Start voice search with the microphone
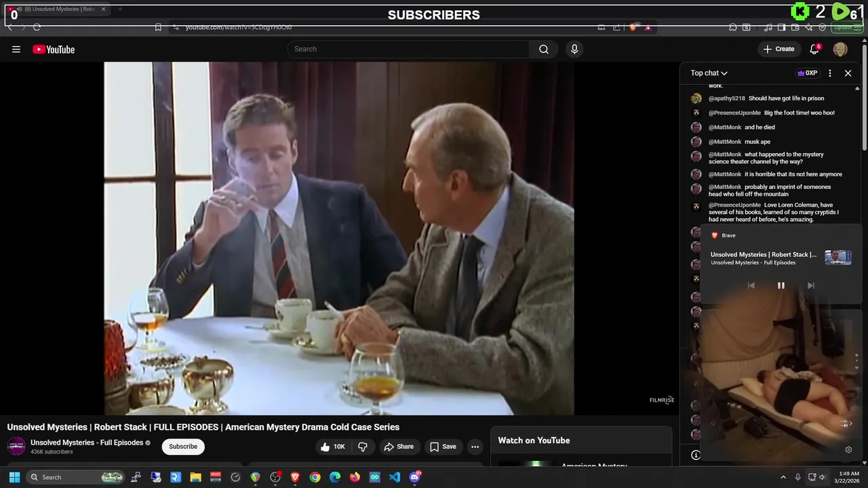This screenshot has width=868, height=488. click(574, 49)
